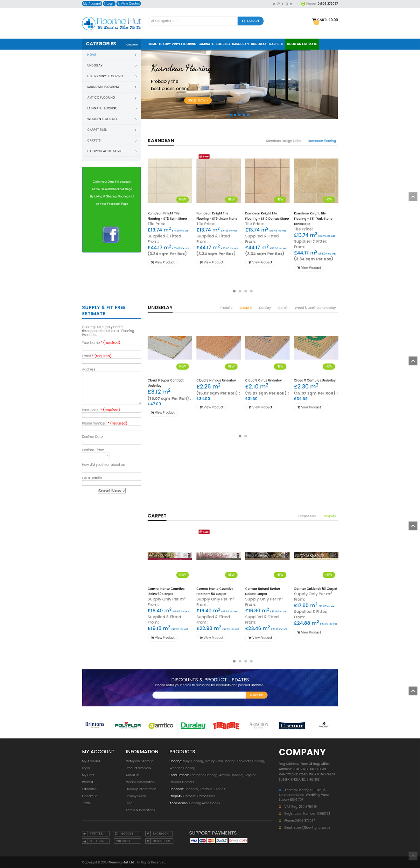Open the Instagram icon in the top header
Image resolution: width=420 pixels, height=868 pixels.
[x=291, y=4]
